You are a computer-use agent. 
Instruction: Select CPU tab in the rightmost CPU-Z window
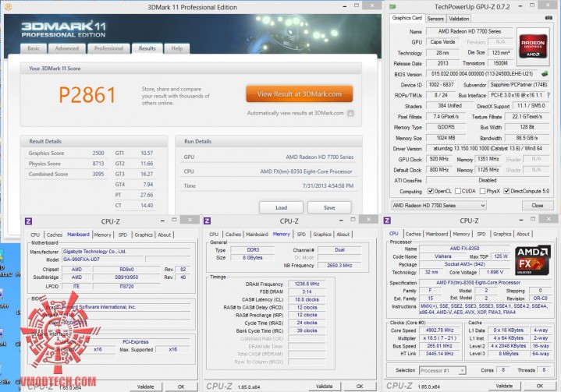pos(393,234)
